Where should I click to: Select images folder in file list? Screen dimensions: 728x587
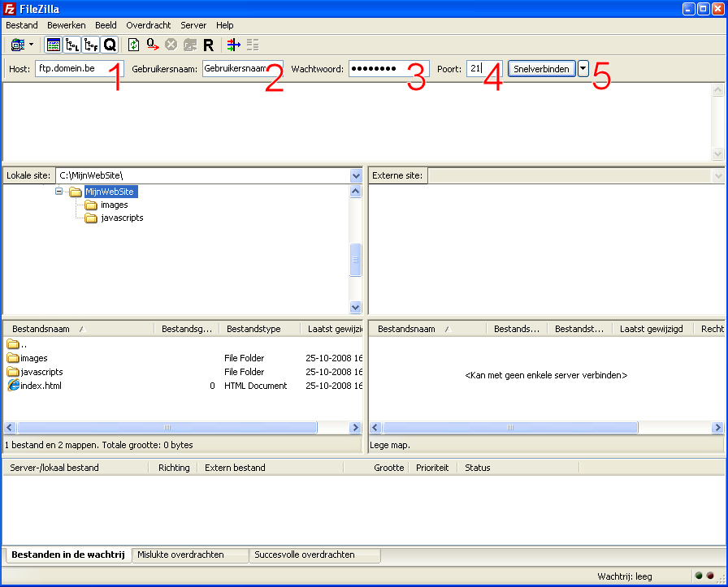coord(28,358)
